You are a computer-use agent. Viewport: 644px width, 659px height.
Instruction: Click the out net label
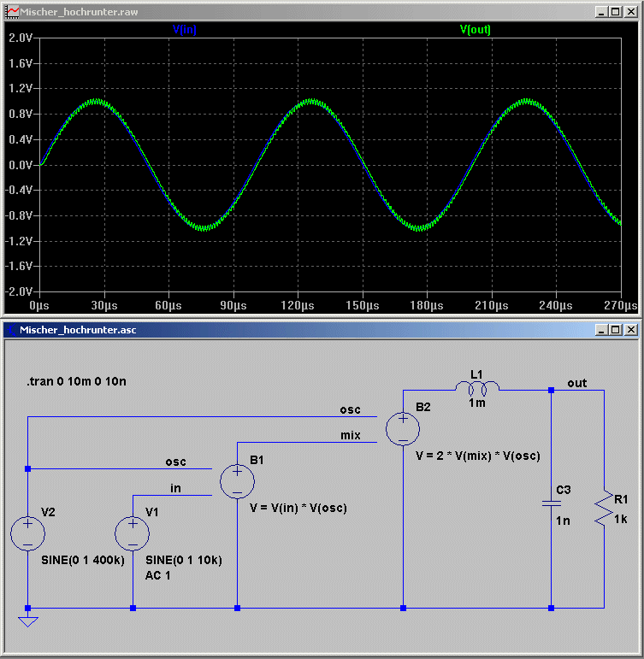tap(576, 383)
